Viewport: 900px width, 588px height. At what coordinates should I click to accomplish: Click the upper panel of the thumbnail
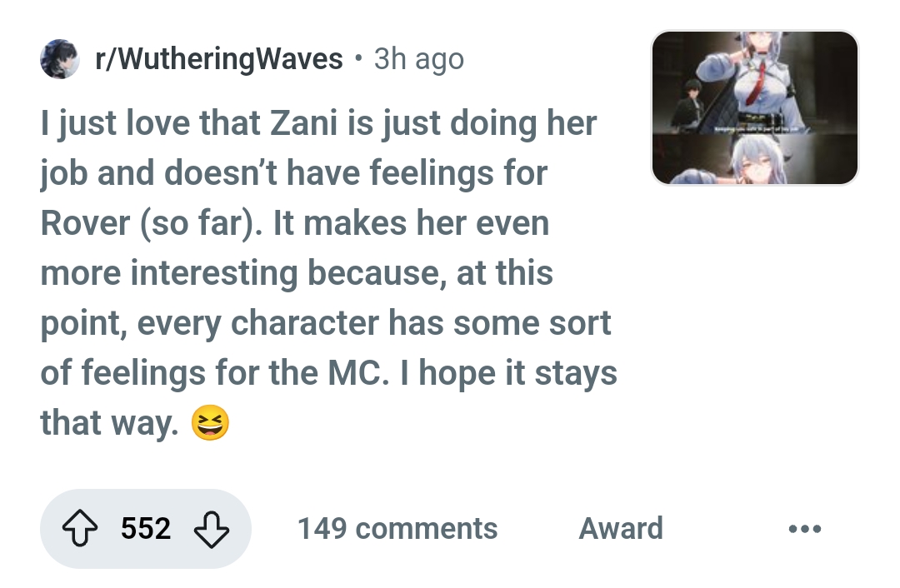click(x=755, y=82)
